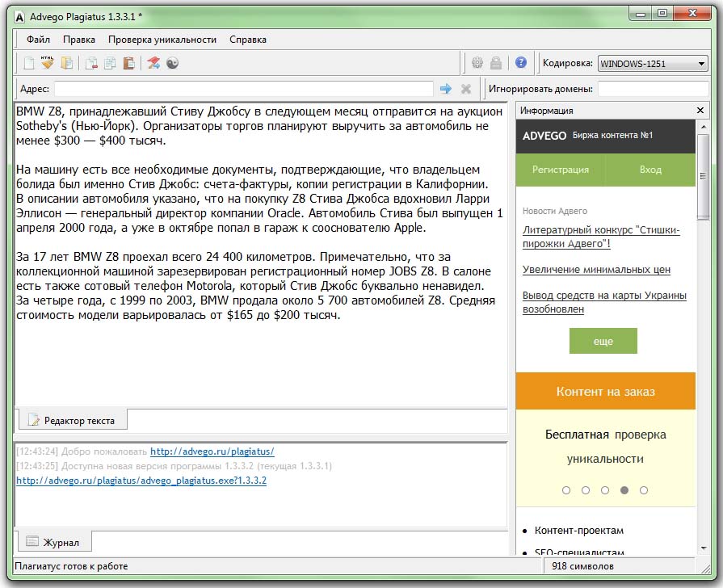The image size is (723, 588).
Task: Open the Кодировка WINDOWS-1251 dropdown
Action: [653, 64]
